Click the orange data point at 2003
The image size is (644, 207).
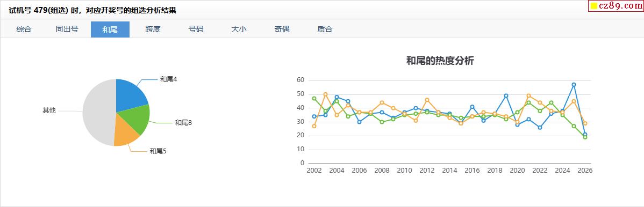pyautogui.click(x=325, y=94)
